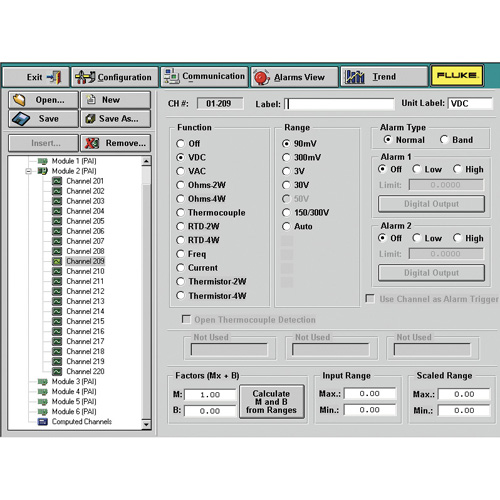Click the Exit button

click(36, 77)
